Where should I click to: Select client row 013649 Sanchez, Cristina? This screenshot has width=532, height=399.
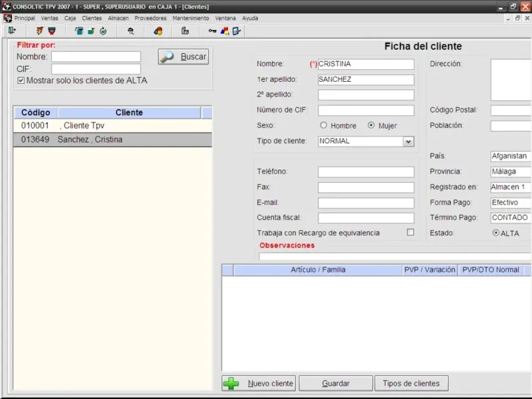112,140
